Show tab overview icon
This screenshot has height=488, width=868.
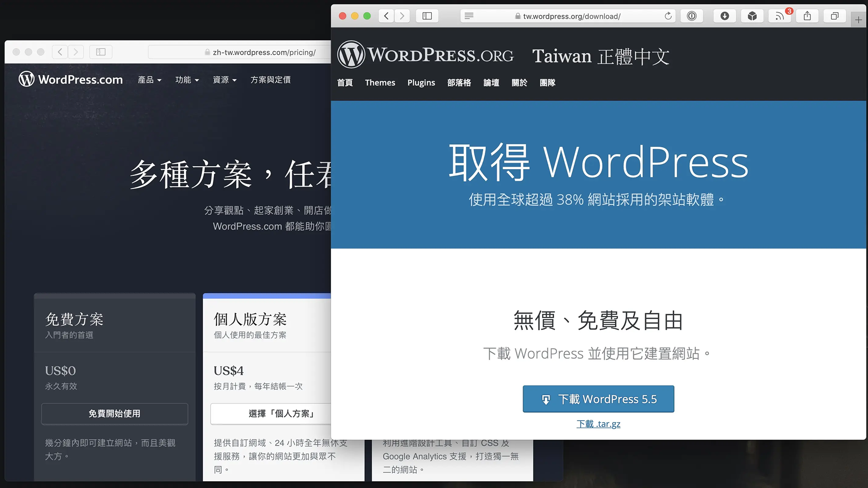point(835,16)
